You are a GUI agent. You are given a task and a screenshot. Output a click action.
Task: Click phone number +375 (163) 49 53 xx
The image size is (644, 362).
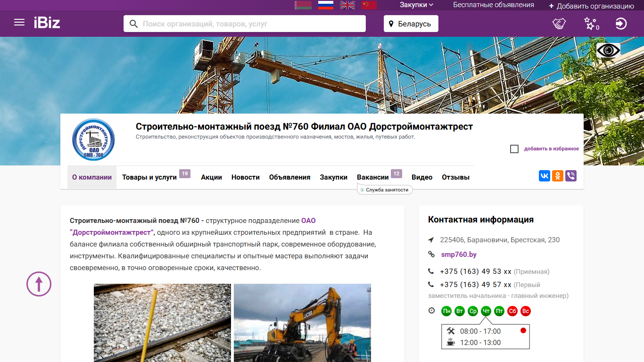pyautogui.click(x=476, y=271)
